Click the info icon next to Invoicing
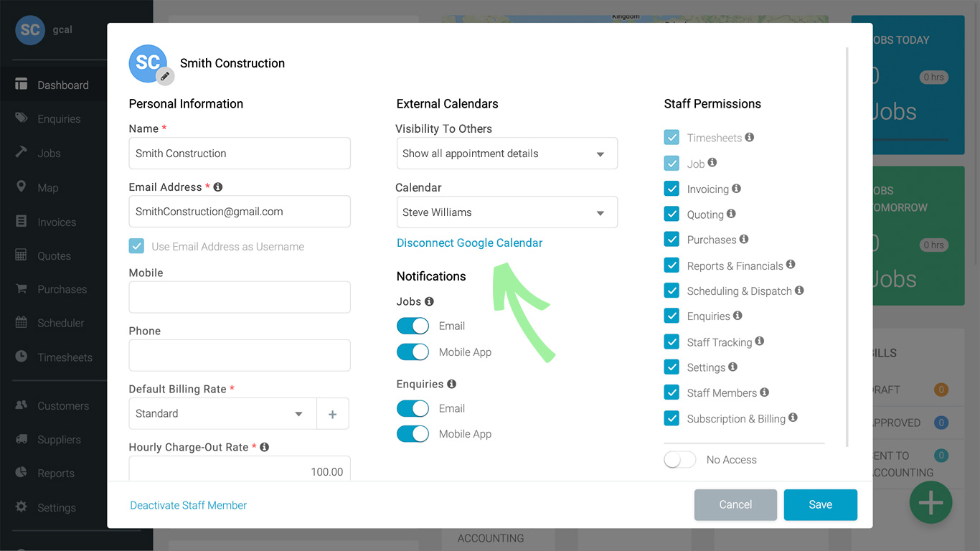This screenshot has height=551, width=980. (736, 189)
